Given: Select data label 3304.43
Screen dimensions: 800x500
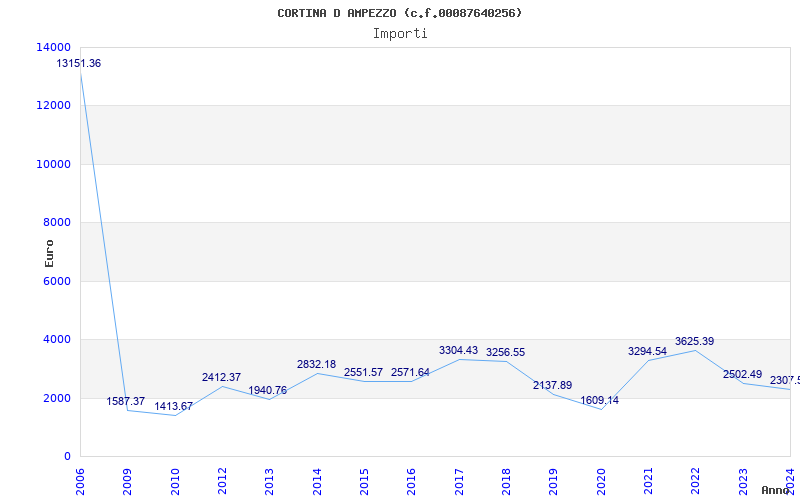Looking at the screenshot, I should click(458, 351).
